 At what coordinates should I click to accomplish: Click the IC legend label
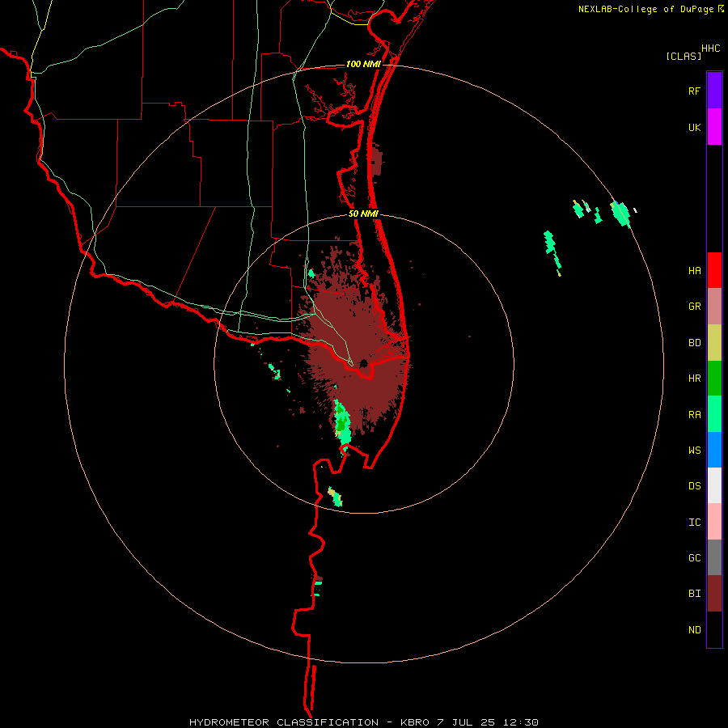pos(694,523)
